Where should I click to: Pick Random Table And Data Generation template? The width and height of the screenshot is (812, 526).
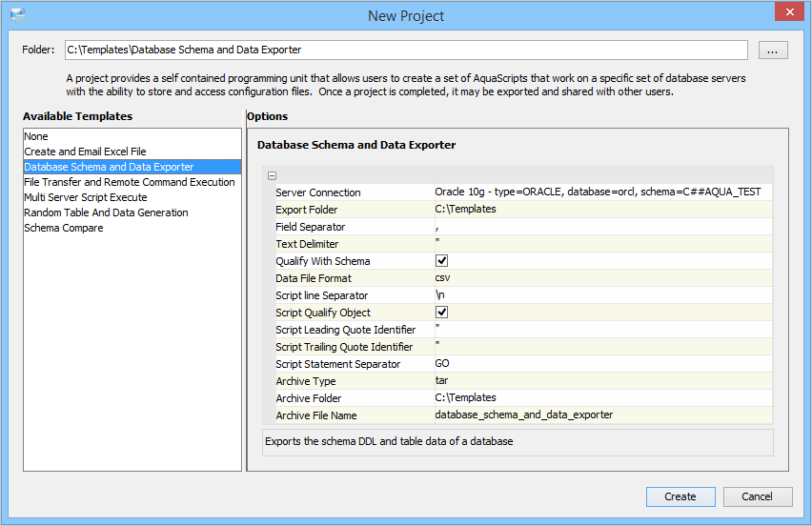(106, 212)
